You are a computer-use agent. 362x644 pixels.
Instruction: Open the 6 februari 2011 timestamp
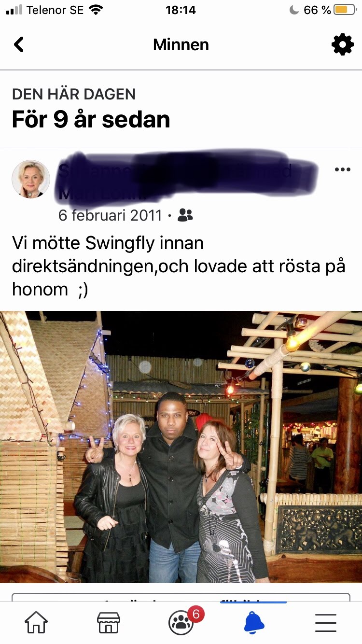(110, 215)
